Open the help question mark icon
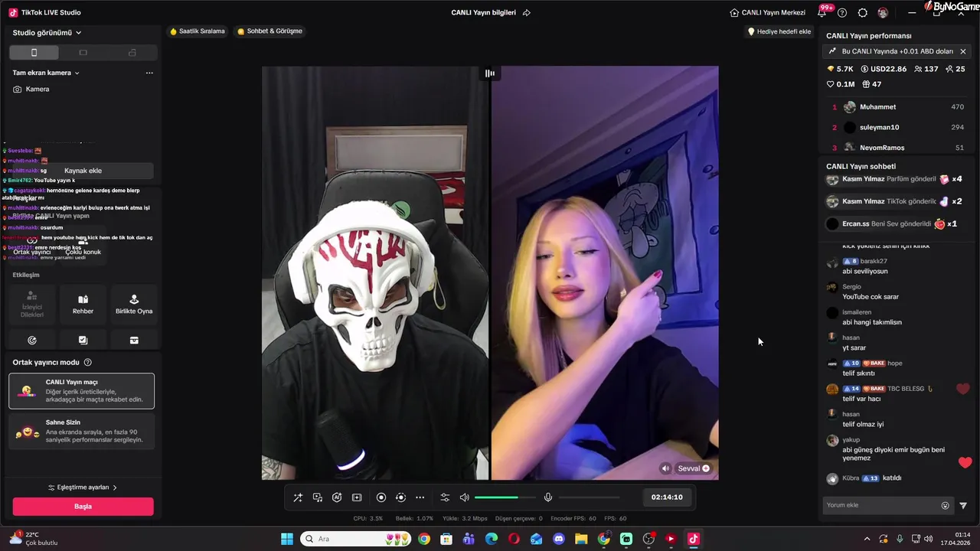980x551 pixels. point(842,13)
